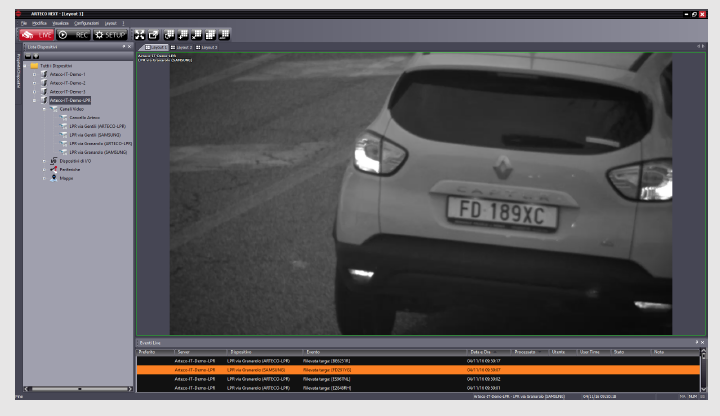Click the event list scroll-up arrow
The height and width of the screenshot is (416, 720).
click(703, 352)
